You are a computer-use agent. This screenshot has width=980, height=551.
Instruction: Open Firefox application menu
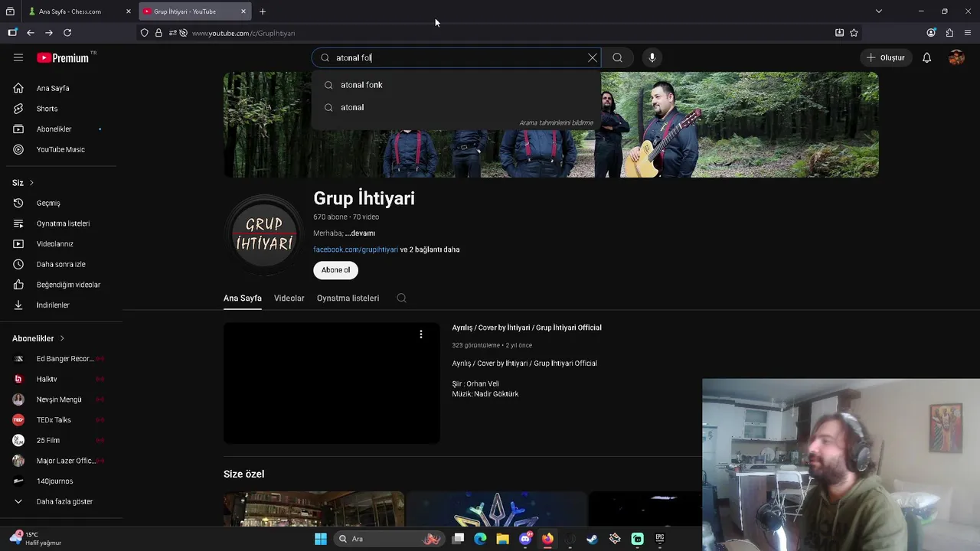pyautogui.click(x=968, y=33)
